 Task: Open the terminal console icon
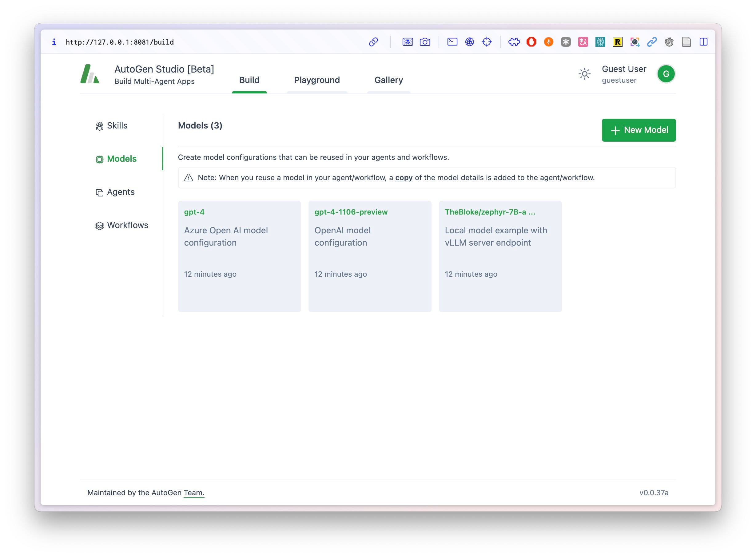452,42
